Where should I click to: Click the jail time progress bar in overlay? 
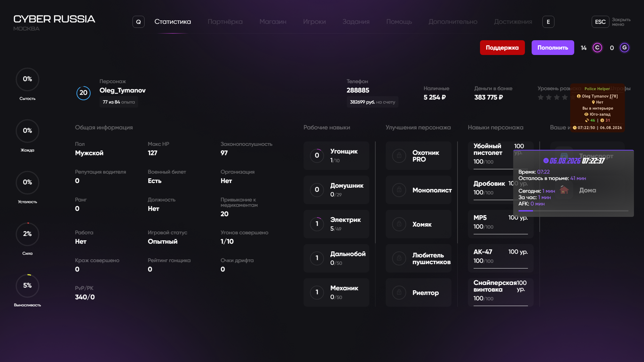pos(574,211)
